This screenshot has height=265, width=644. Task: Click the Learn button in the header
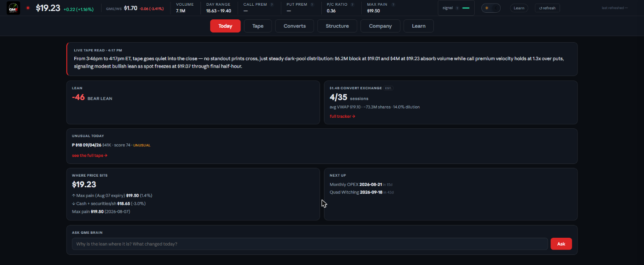coord(519,8)
